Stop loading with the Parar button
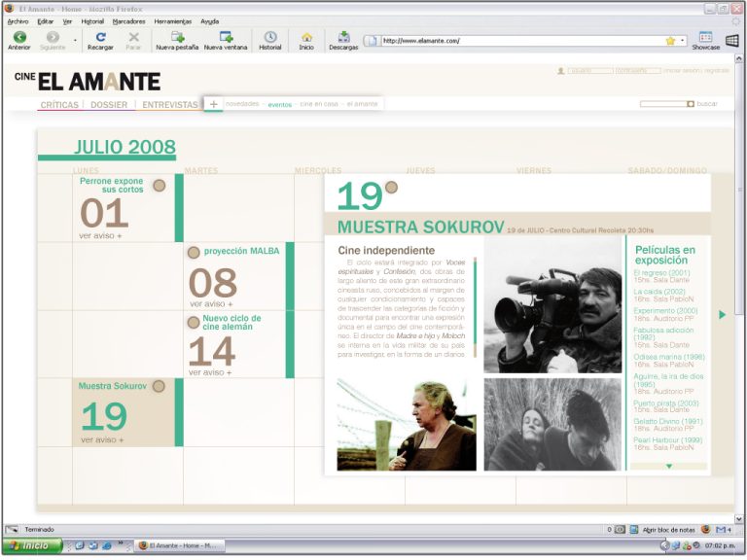 [x=134, y=41]
